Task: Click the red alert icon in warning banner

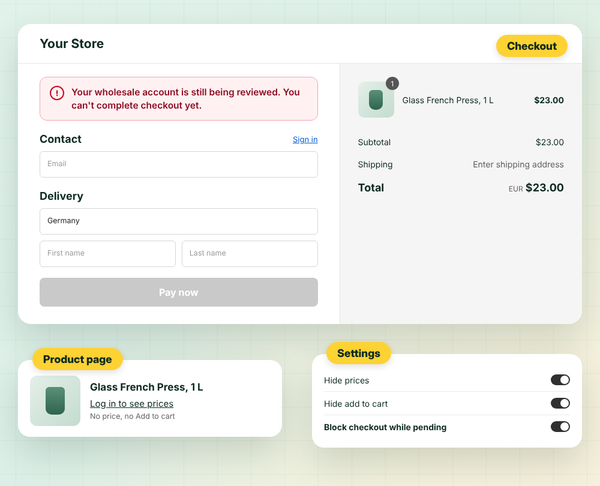Action: (57, 93)
